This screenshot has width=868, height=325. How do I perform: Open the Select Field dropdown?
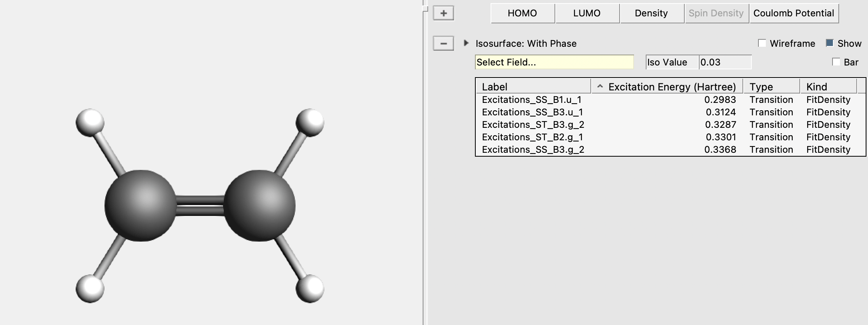pyautogui.click(x=554, y=62)
